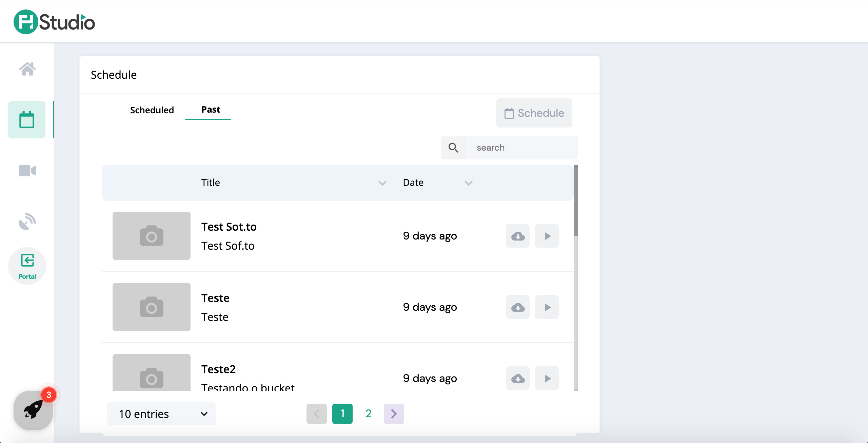868x443 pixels.
Task: Select the calendar Schedule sidebar icon
Action: [x=27, y=120]
